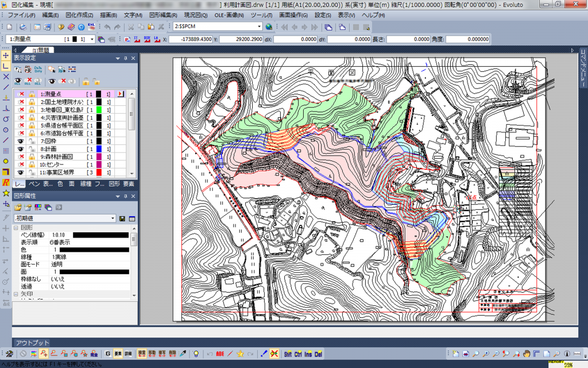Click the save icon beside the 初期値 dropdown
Viewport: 588px width, 368px height.
tap(122, 218)
